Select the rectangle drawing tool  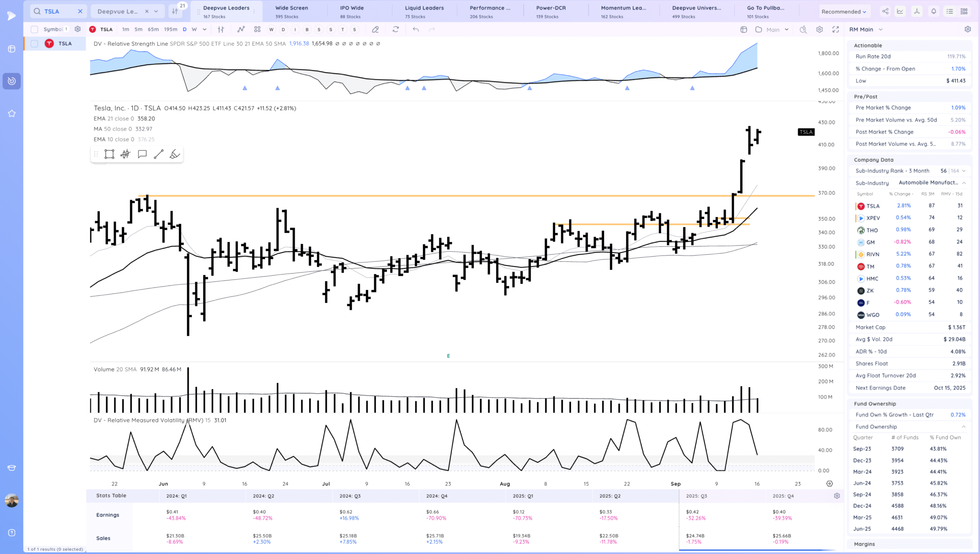coord(109,154)
